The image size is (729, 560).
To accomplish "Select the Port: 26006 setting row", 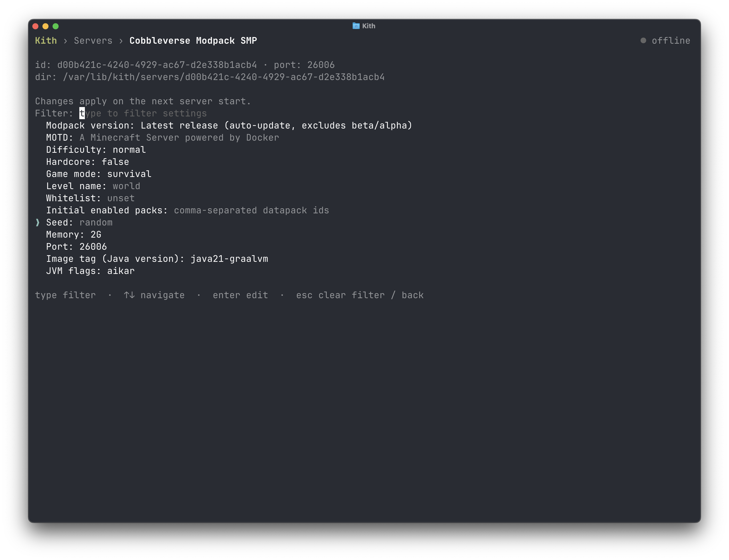I will (76, 247).
